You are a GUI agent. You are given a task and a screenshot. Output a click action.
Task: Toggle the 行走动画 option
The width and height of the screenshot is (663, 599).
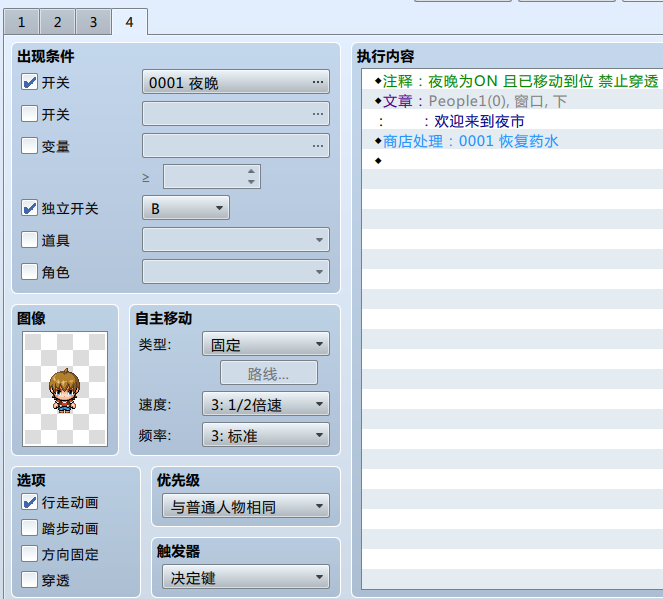tap(29, 502)
